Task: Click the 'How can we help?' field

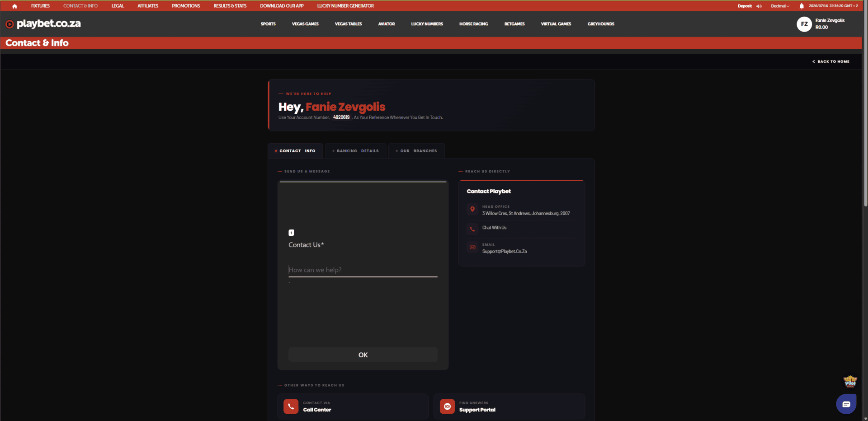Action: (x=363, y=270)
